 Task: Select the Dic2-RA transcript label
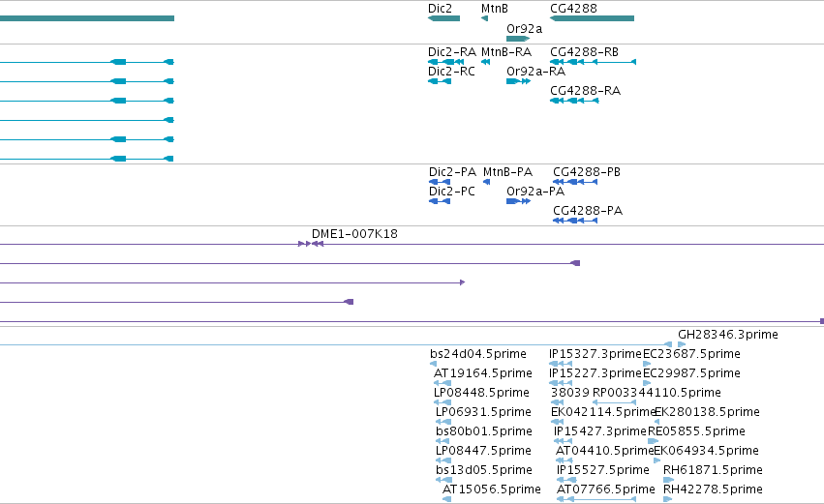point(452,52)
